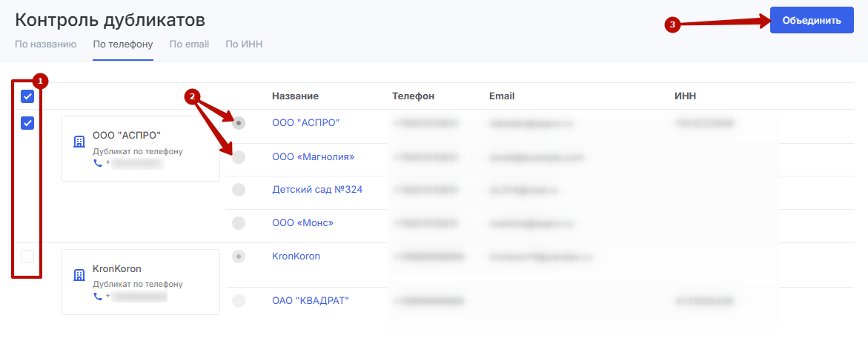Viewport: 868px width, 361px height.
Task: Click the building icon in KronKoron card
Action: click(x=79, y=275)
